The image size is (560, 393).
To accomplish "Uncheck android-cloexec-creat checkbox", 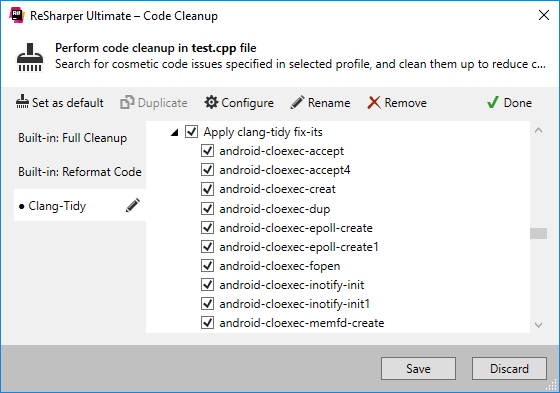I will [x=207, y=189].
